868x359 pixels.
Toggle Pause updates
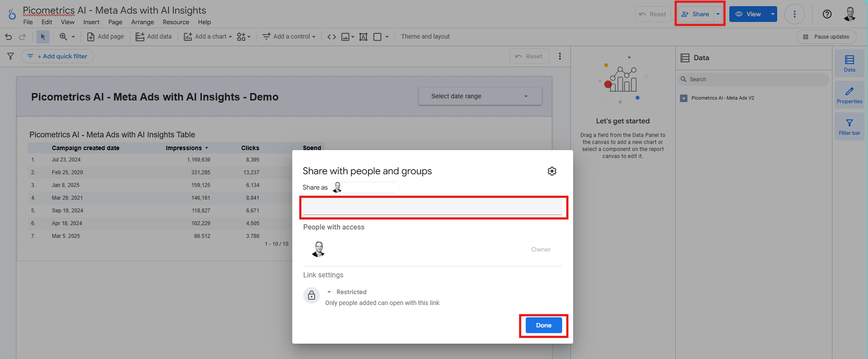(x=826, y=37)
